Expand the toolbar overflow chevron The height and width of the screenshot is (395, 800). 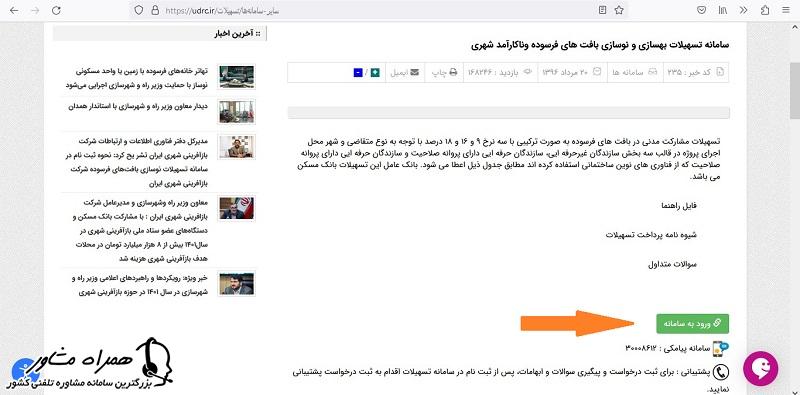tap(744, 10)
